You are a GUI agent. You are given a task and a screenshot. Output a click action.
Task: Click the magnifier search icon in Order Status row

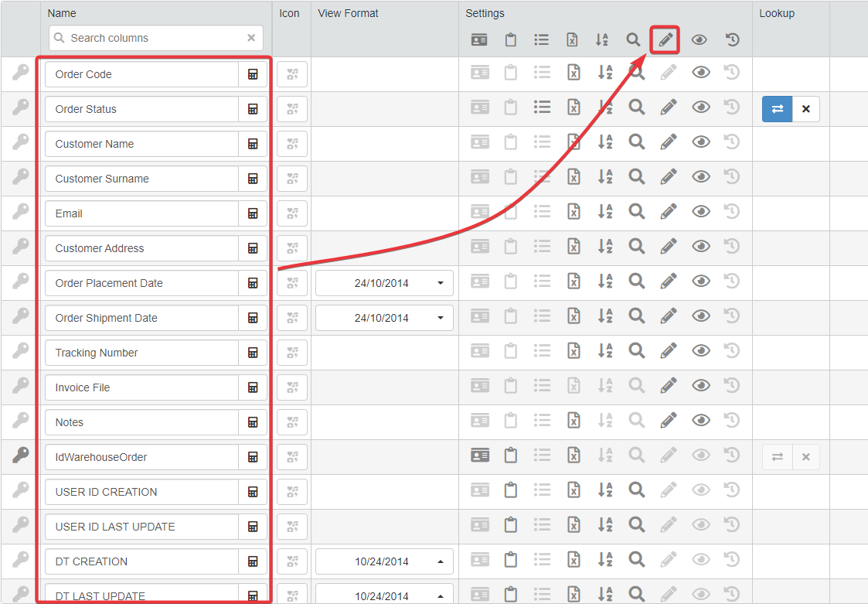(x=636, y=107)
